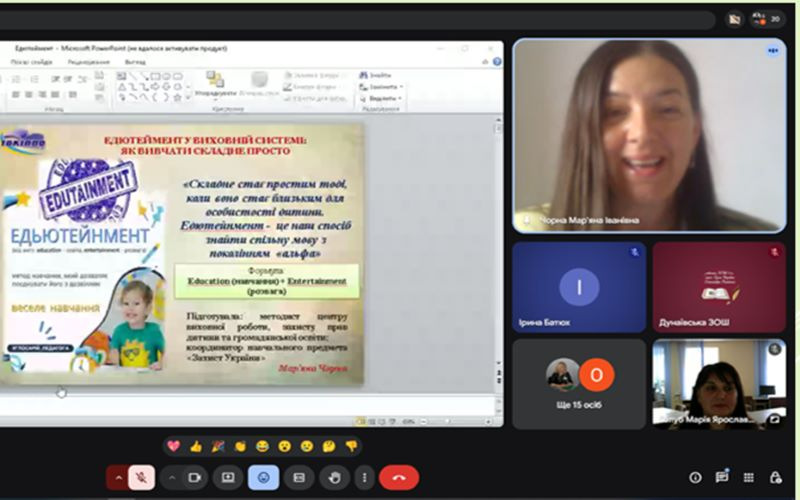The width and height of the screenshot is (800, 500).
Task: Open 'Виділити' select dropdown in ribbon
Action: [x=381, y=98]
